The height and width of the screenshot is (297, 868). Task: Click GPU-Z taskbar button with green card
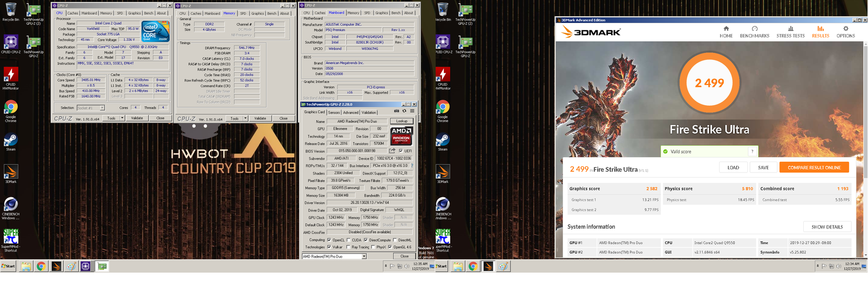(102, 266)
